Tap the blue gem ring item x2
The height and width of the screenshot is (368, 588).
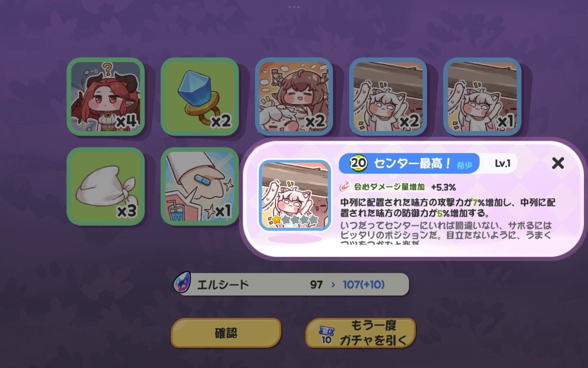[x=200, y=97]
